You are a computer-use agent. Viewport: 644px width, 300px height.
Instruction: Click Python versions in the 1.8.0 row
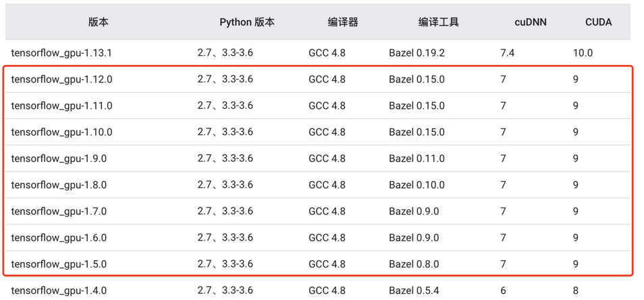click(x=225, y=184)
